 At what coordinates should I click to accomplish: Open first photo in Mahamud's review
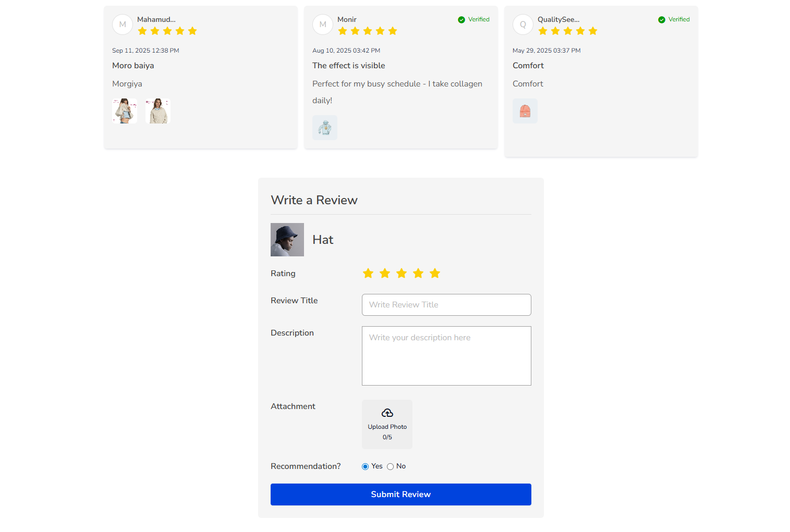[x=125, y=111]
